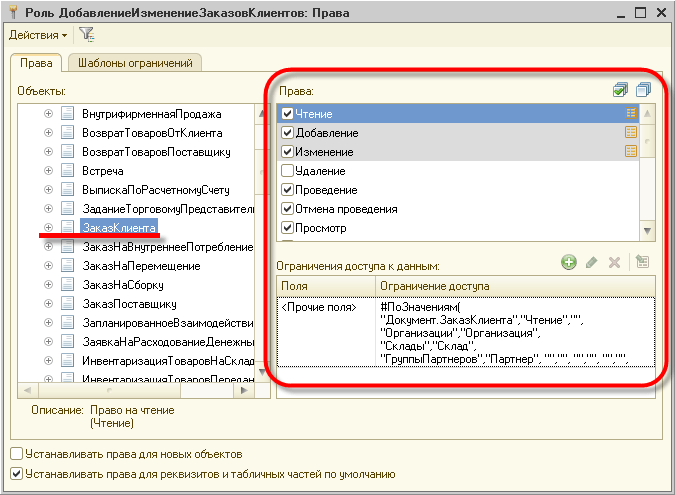Click the restriction templates icon next to delete
675x495 pixels.
click(x=642, y=262)
